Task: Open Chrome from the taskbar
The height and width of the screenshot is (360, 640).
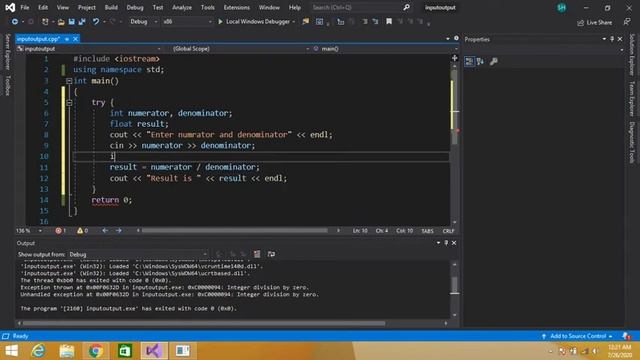Action: click(96, 351)
